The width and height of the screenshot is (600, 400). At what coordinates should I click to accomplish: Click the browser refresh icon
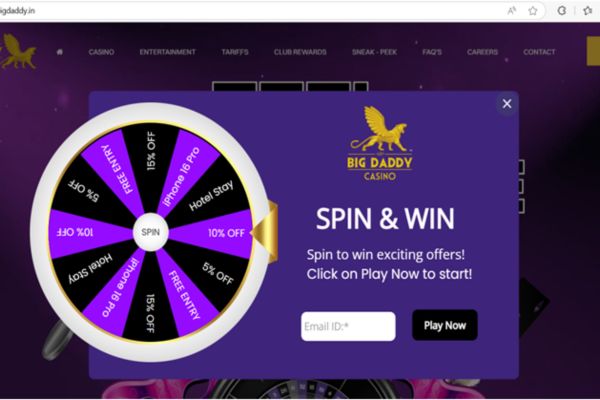click(561, 10)
